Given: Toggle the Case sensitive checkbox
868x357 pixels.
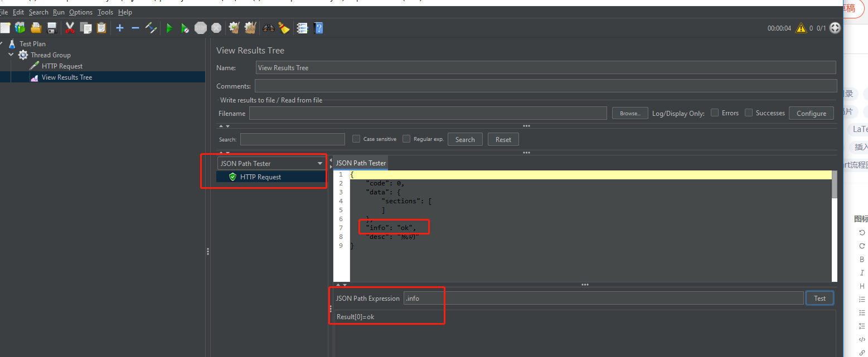Looking at the screenshot, I should click(356, 139).
